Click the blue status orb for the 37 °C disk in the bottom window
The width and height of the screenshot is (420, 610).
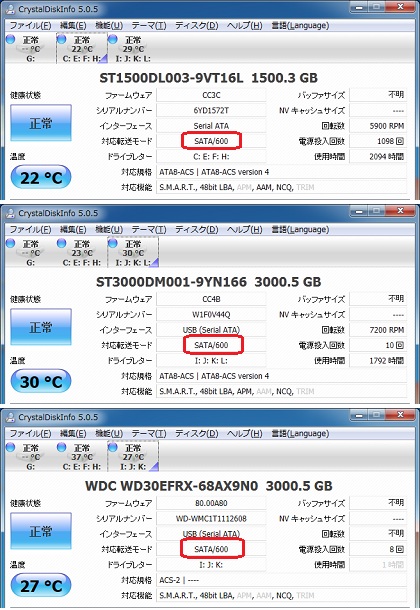61,447
